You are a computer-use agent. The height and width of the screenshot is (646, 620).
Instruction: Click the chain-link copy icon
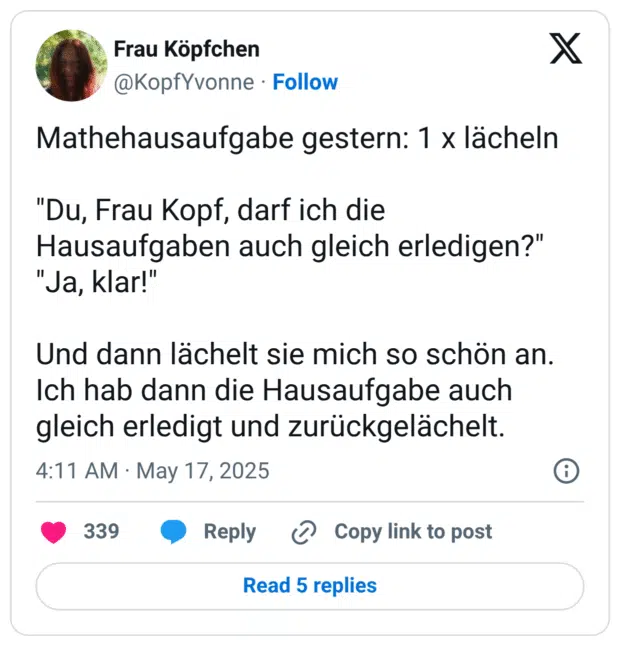coord(303,533)
